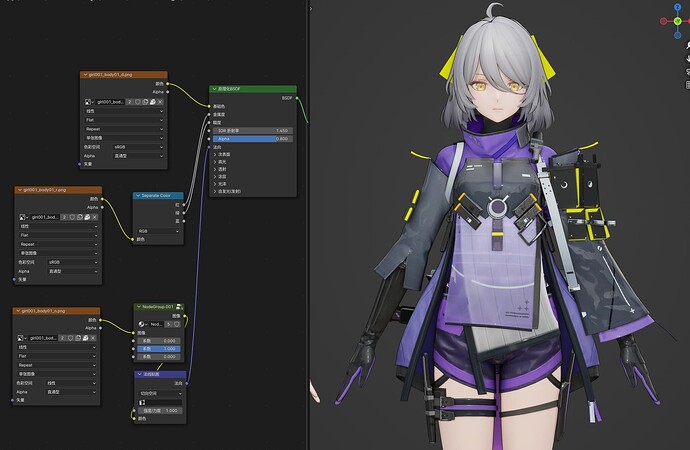Open Repeat extension dropdown in body01_r.png node
Image resolution: width=690 pixels, height=450 pixels.
(x=59, y=244)
